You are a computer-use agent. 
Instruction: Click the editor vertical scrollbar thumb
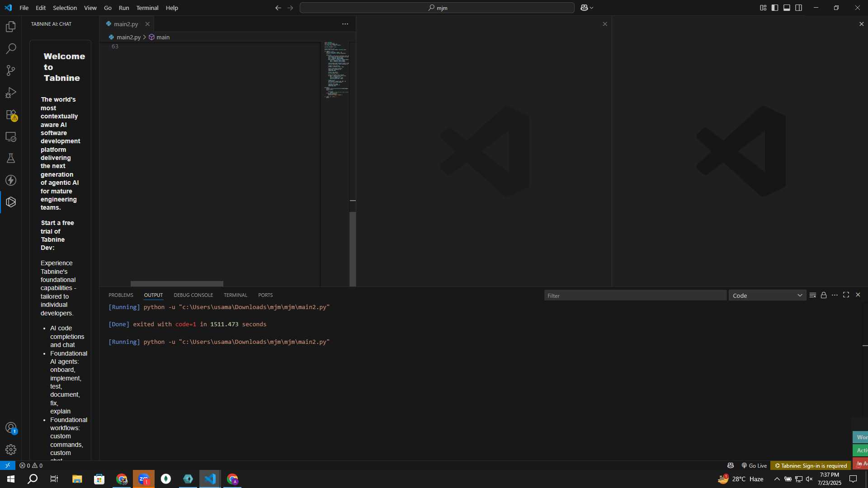353,249
